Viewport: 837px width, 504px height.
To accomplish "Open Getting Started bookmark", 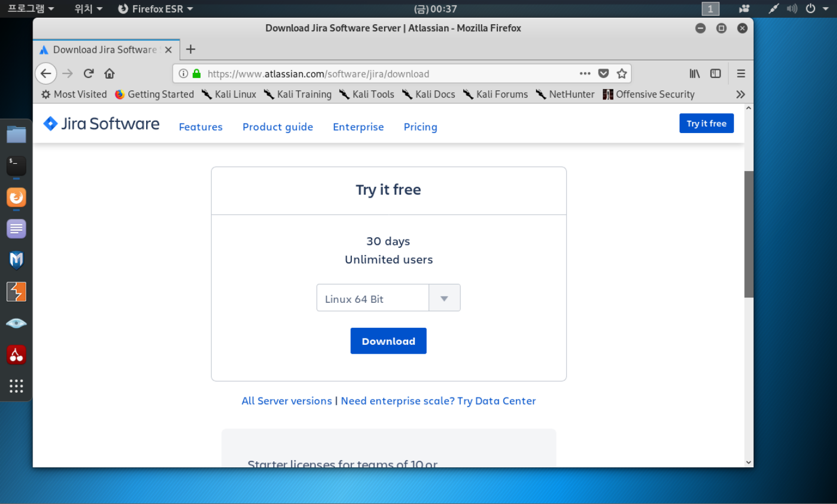I will point(154,94).
